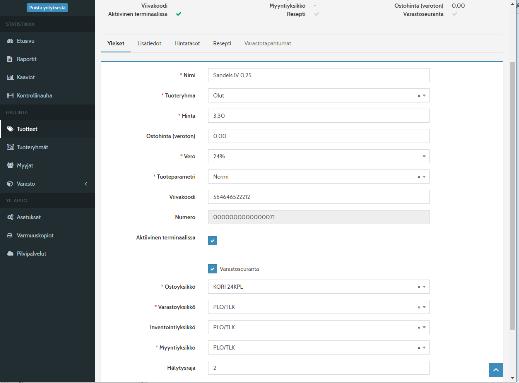519x383 pixels.
Task: Open Pilvipalvelut cloud entry in sidebar
Action: [47, 254]
